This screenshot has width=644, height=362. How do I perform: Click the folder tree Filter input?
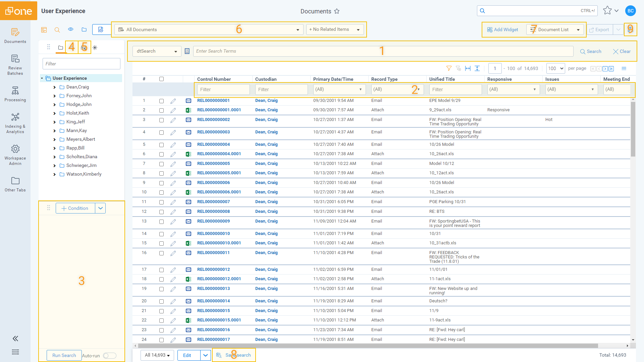pyautogui.click(x=82, y=64)
